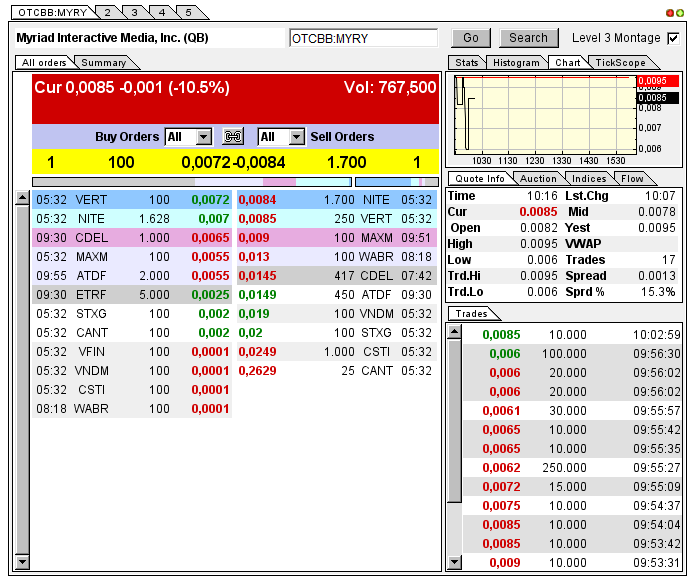Open the Stats tab
Viewport: 696px width, 579px height.
click(467, 63)
